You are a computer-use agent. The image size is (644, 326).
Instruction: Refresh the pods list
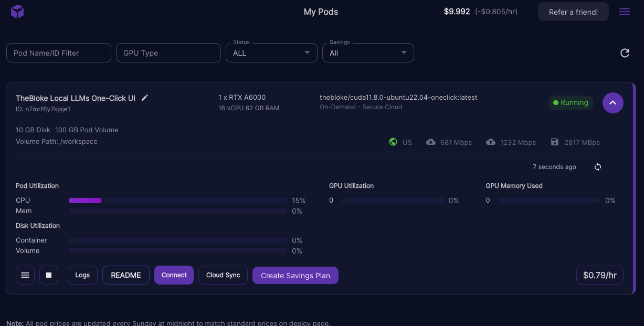tap(625, 53)
